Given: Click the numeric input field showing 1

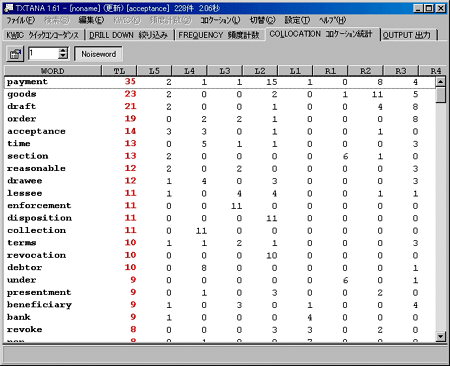Looking at the screenshot, I should click(43, 53).
